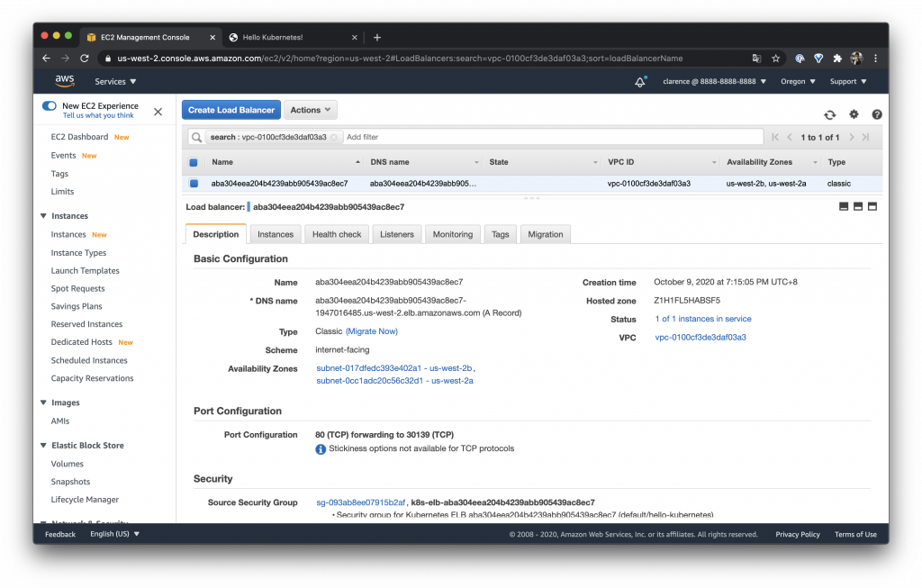Screen dimensions: 922x588
Task: Select the Description tab
Action: 216,234
